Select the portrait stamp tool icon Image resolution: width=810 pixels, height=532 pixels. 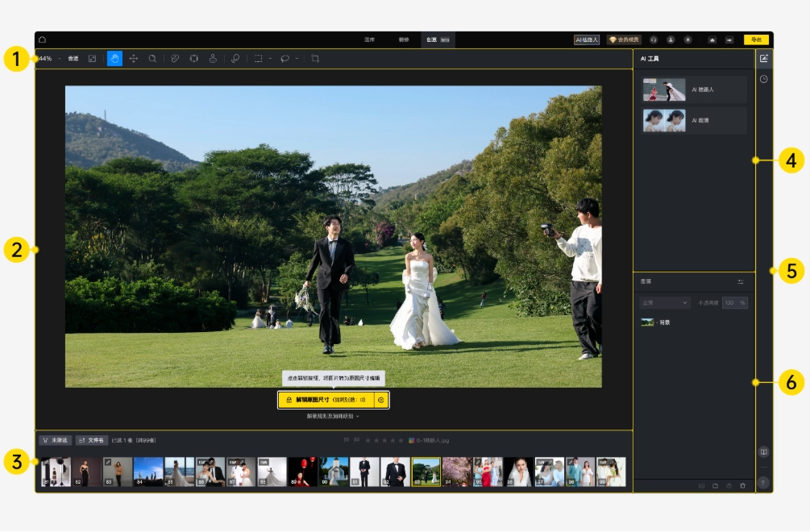click(213, 59)
